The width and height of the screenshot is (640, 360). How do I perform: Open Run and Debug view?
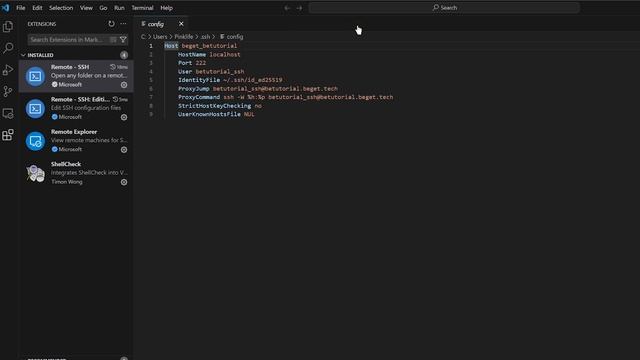pyautogui.click(x=8, y=70)
